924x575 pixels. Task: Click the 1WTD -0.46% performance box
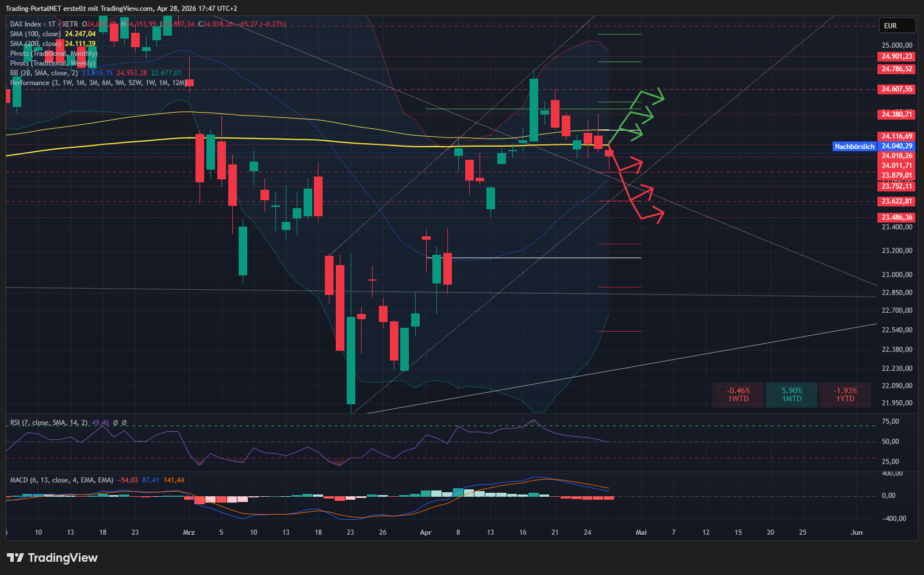coord(738,395)
